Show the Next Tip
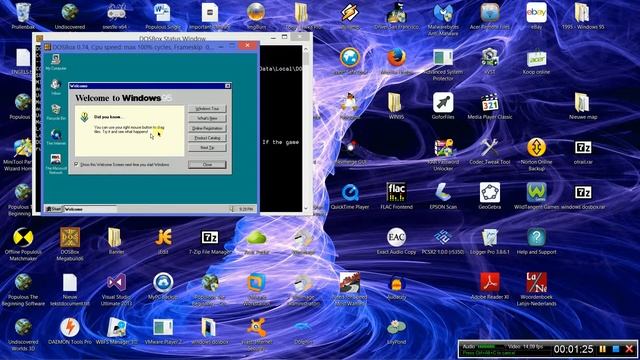Viewport: 640px width, 360px height. (x=207, y=148)
